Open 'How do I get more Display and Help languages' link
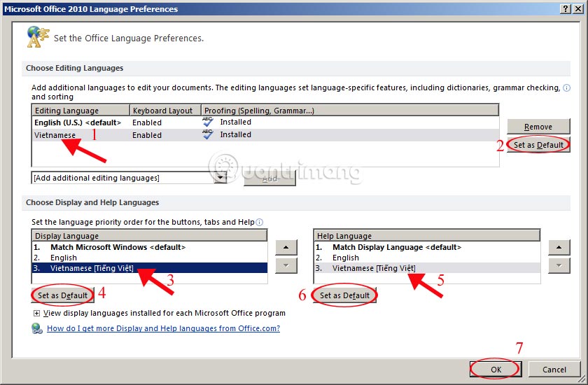The width and height of the screenshot is (588, 385). tap(164, 328)
